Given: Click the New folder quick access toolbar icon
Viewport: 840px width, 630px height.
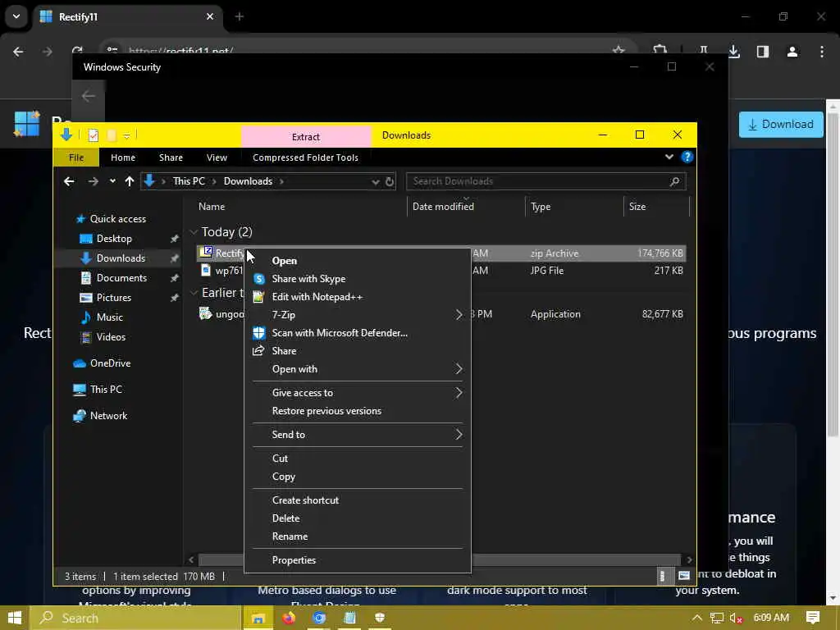Looking at the screenshot, I should pyautogui.click(x=112, y=135).
